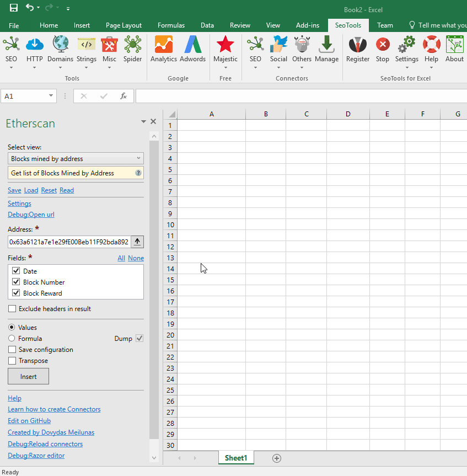Launch the Spider tool
Image resolution: width=467 pixels, height=476 pixels.
133,45
